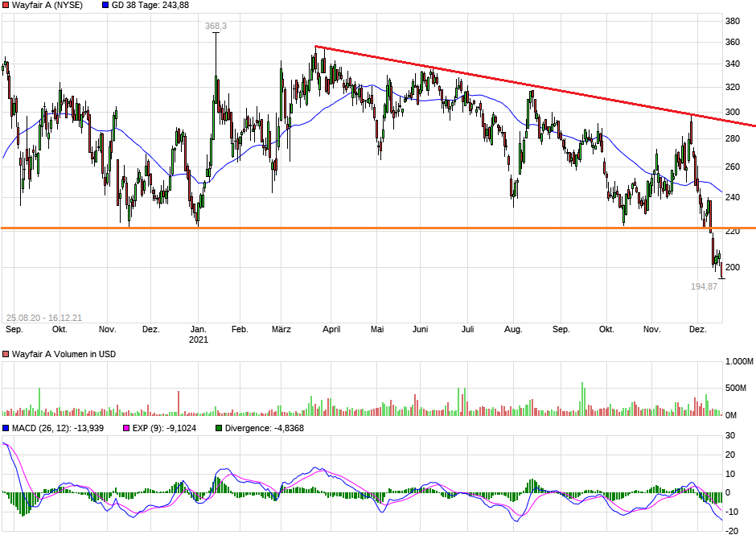The image size is (756, 539).
Task: Click the last candle at the 194,87 low
Action: click(x=721, y=270)
